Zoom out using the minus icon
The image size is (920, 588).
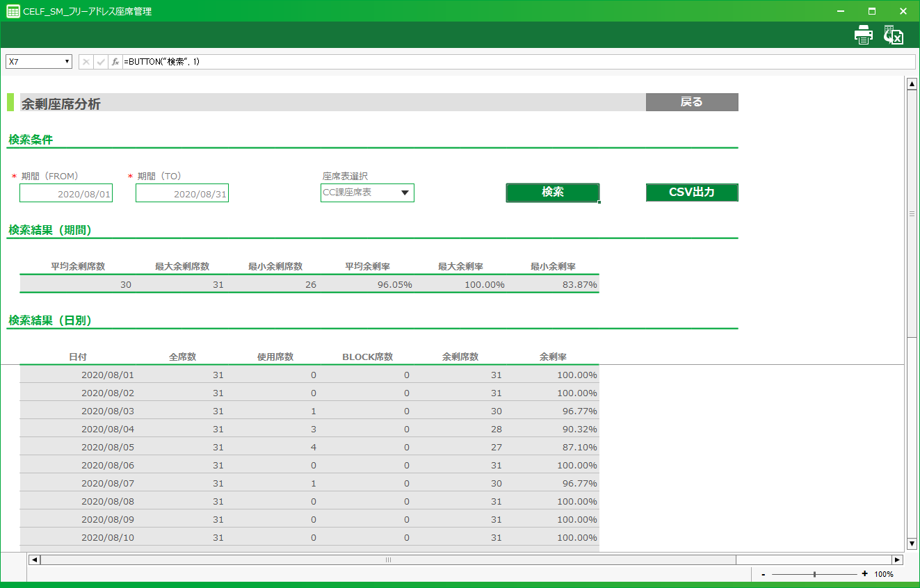pyautogui.click(x=764, y=574)
